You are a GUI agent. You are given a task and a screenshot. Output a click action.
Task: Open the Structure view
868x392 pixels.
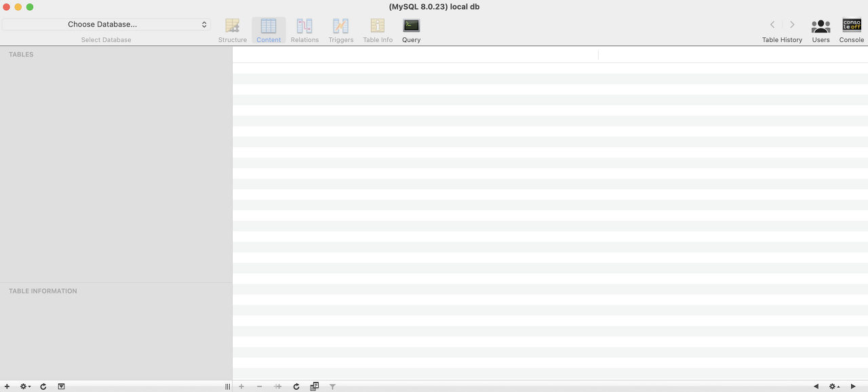coord(233,31)
